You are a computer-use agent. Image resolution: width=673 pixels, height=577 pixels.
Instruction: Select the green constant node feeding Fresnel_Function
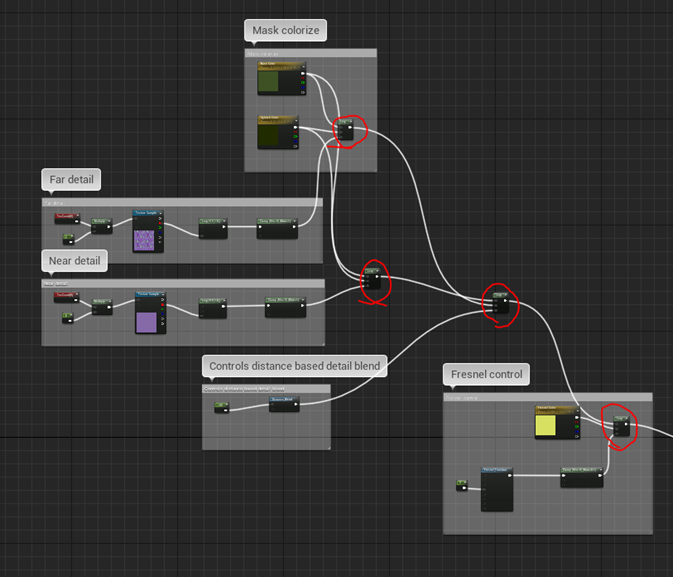(461, 486)
